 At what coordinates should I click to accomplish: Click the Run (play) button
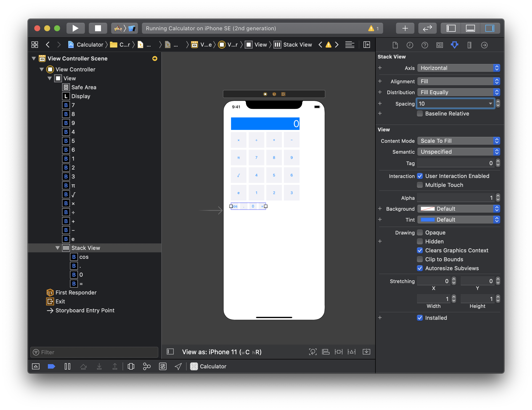coord(75,28)
